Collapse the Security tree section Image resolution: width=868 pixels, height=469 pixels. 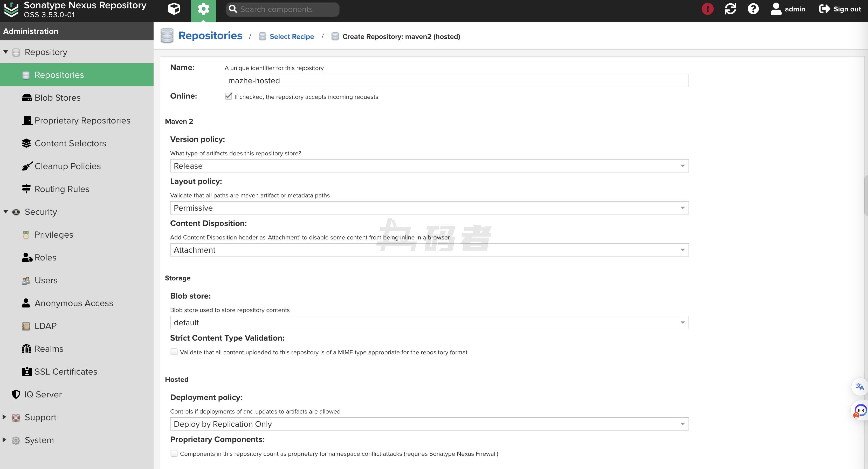click(x=6, y=212)
